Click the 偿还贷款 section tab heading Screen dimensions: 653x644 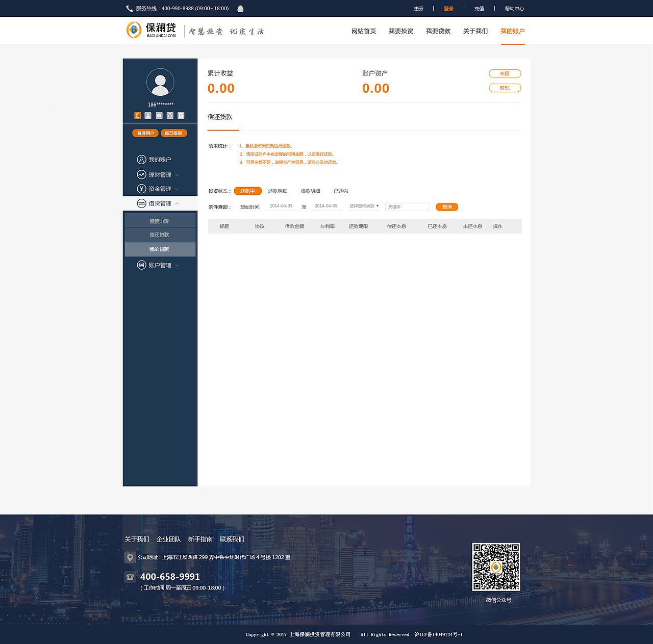click(220, 117)
